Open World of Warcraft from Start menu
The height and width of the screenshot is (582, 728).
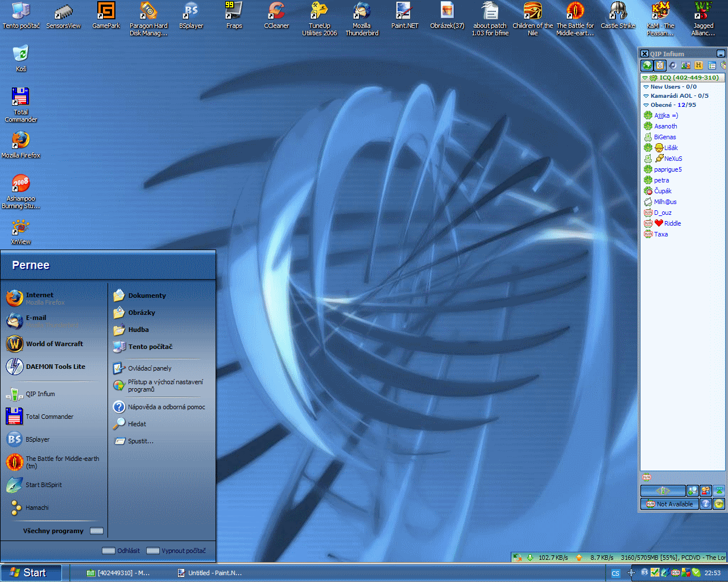tap(54, 344)
